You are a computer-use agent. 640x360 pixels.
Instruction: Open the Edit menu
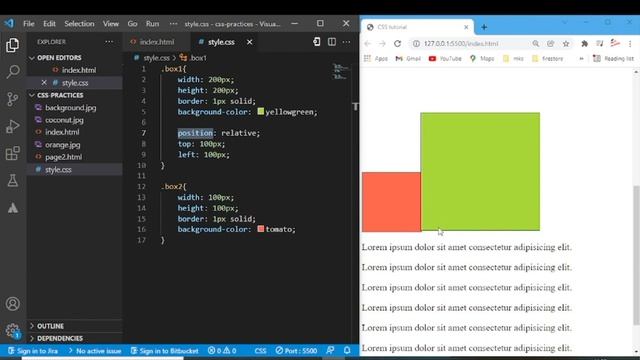pyautogui.click(x=49, y=24)
